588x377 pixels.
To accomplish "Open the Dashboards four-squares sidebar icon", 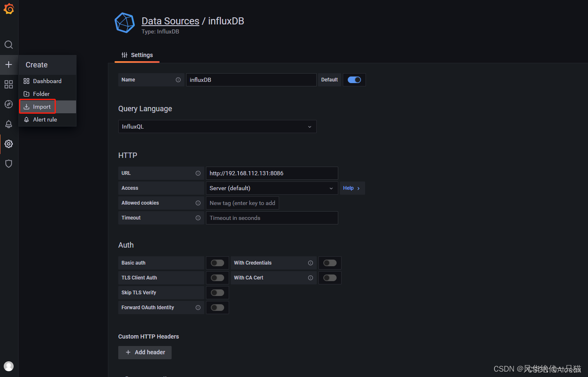I will [9, 84].
